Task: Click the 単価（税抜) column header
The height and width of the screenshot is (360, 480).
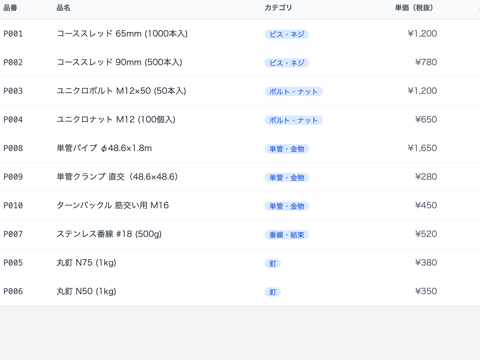Action: [414, 8]
